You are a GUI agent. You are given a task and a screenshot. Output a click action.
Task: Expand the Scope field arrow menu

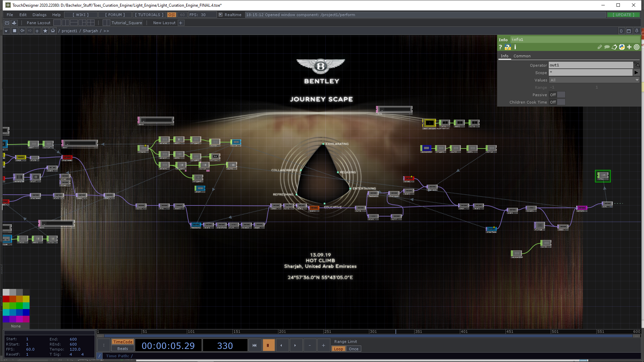636,72
